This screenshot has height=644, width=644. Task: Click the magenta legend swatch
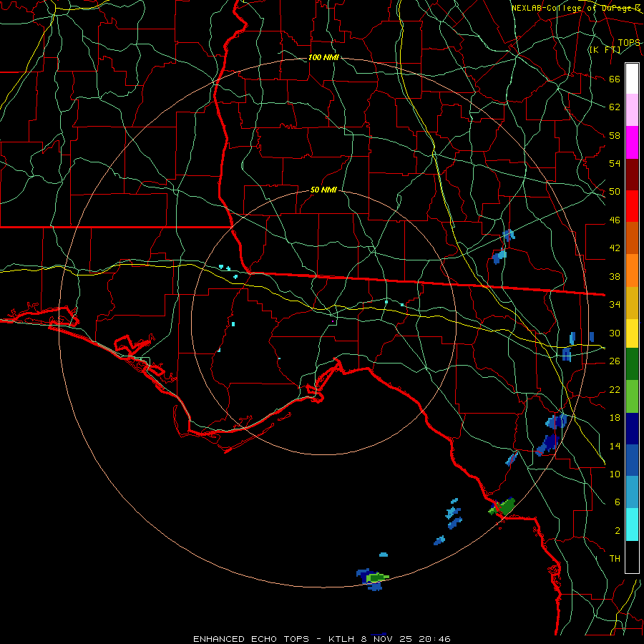[x=632, y=142]
